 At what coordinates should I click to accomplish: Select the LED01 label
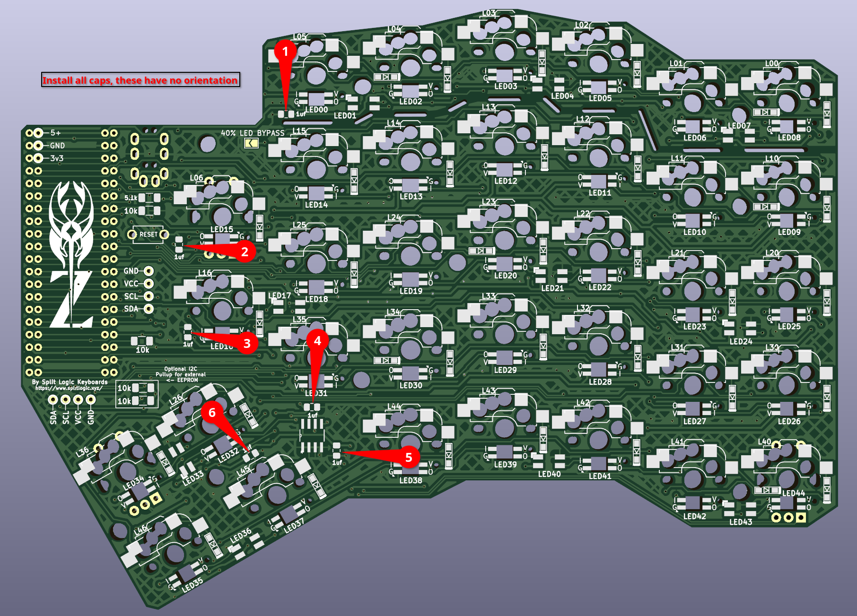(345, 115)
